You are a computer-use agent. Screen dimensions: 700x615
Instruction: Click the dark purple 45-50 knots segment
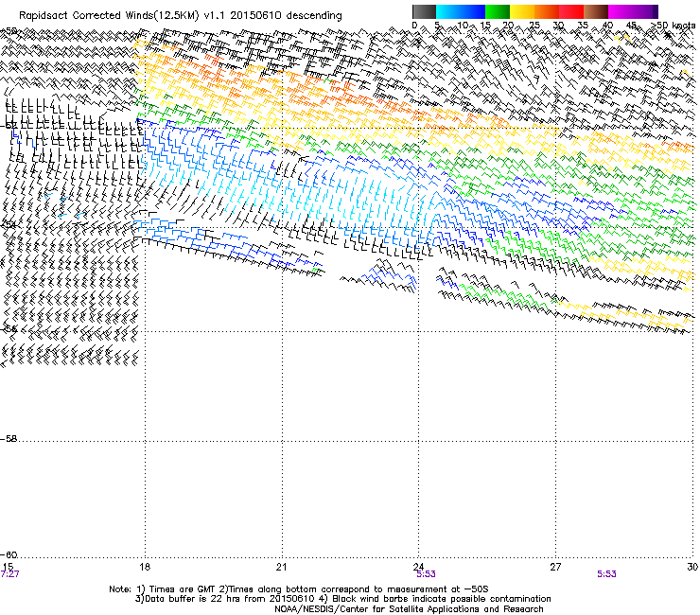pyautogui.click(x=645, y=11)
